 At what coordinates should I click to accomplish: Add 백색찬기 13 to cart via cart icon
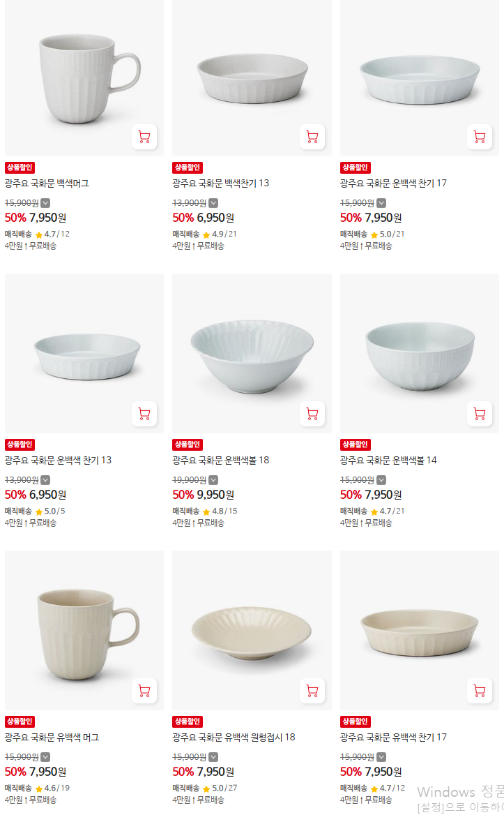[312, 137]
